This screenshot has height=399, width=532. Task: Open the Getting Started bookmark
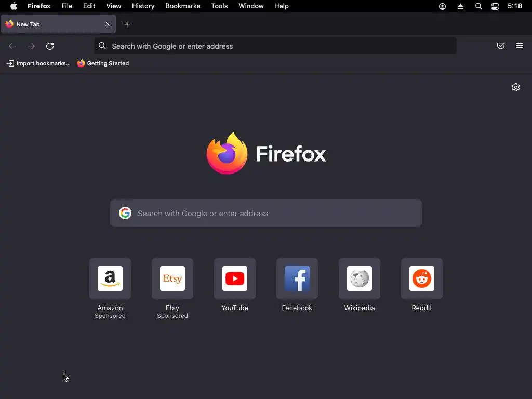(103, 63)
